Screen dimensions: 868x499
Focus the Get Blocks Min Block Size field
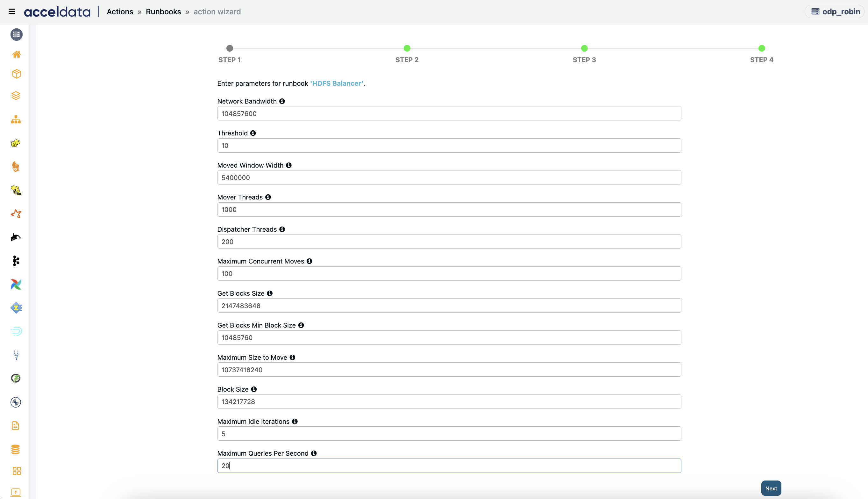pos(449,337)
